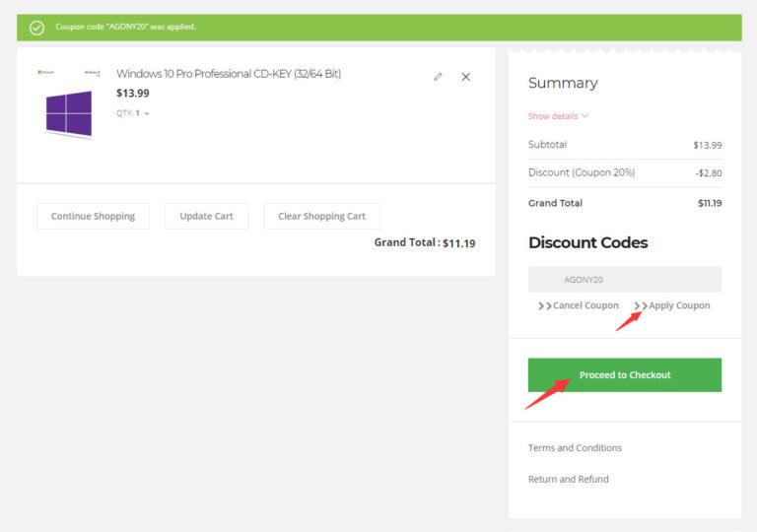Click the Update Cart button
This screenshot has height=532, width=757.
pyautogui.click(x=207, y=217)
